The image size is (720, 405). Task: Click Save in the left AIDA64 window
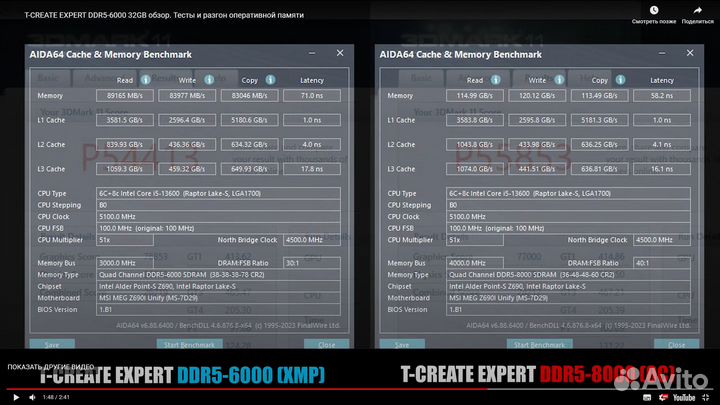tap(52, 344)
